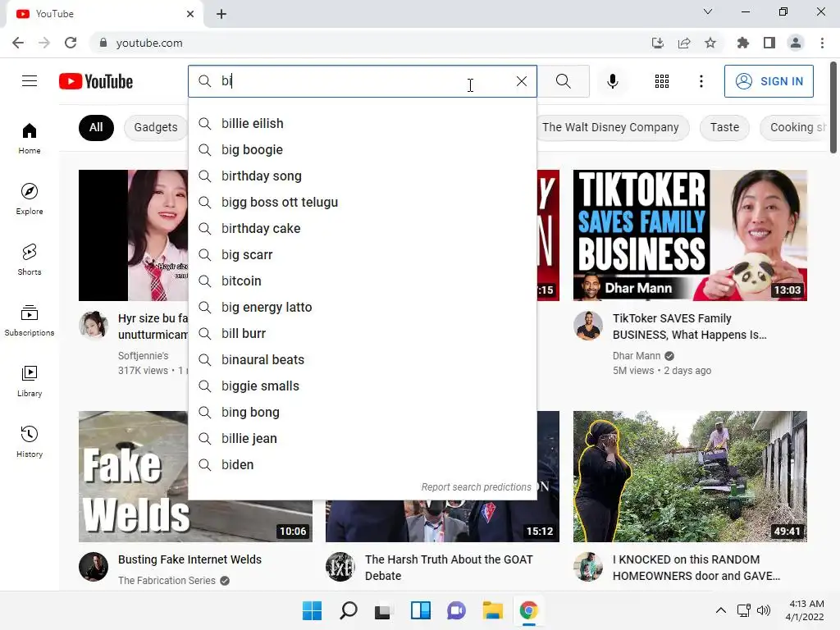The image size is (840, 630).
Task: Open the Softjennie's channel avatar
Action: pyautogui.click(x=94, y=325)
